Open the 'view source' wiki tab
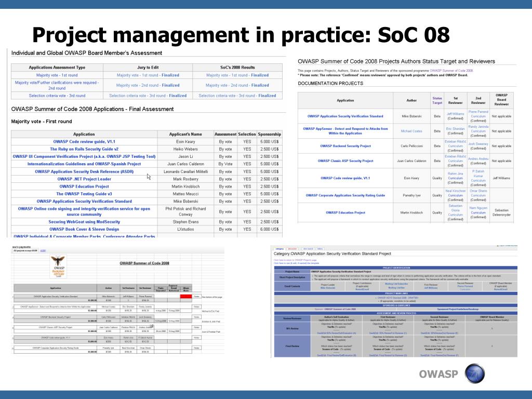The image size is (532, 399). (308, 249)
